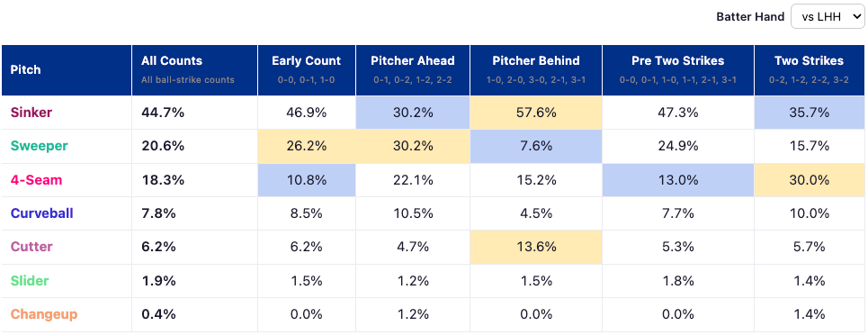The width and height of the screenshot is (868, 335).
Task: Select the 26.2% Sweeper Early Count cell
Action: [x=306, y=147]
